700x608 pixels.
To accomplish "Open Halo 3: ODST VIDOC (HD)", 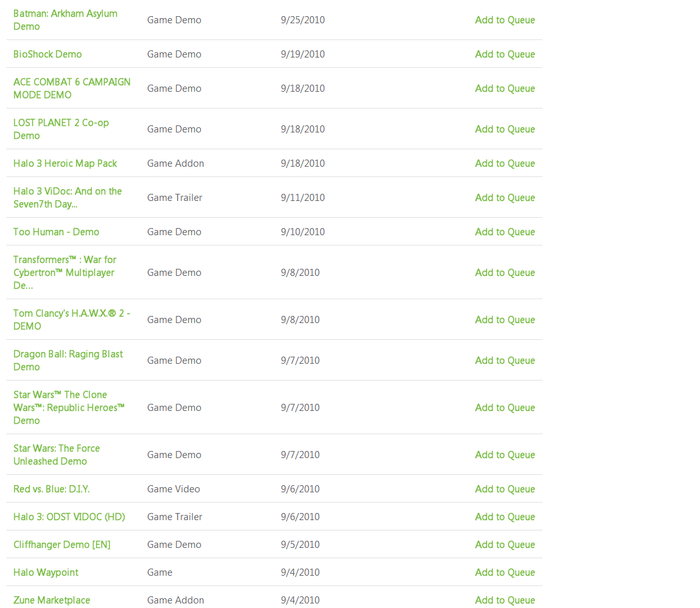I will (x=69, y=517).
